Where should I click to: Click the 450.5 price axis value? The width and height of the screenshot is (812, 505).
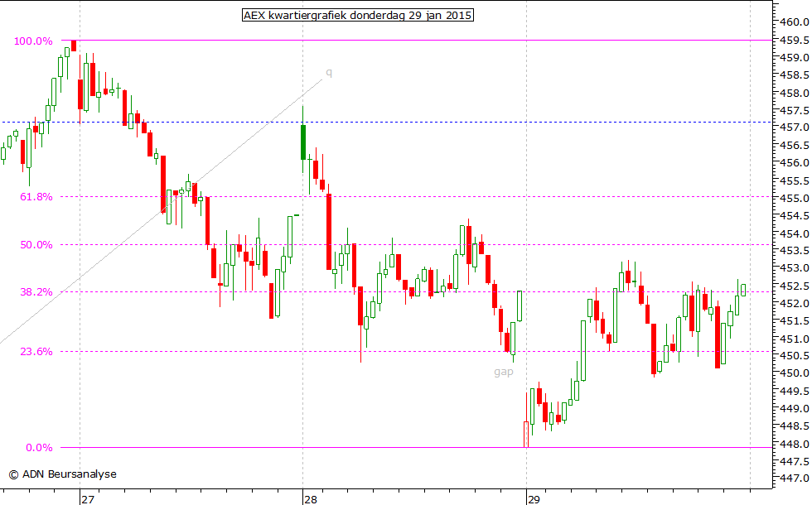point(795,356)
